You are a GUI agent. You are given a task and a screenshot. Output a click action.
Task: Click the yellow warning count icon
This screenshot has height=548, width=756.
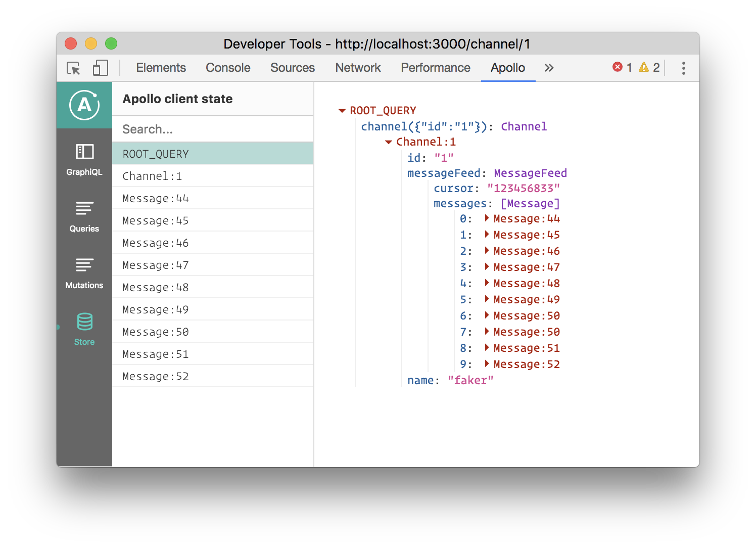(644, 67)
